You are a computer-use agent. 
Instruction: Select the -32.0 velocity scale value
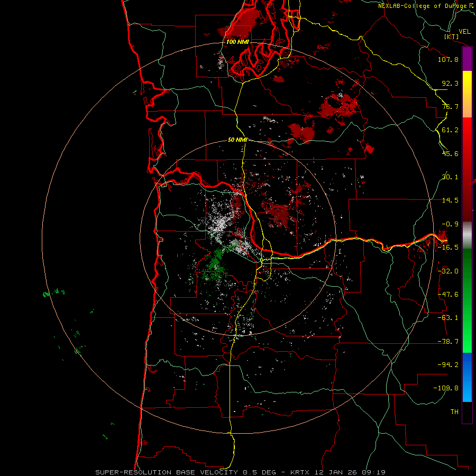pos(448,271)
